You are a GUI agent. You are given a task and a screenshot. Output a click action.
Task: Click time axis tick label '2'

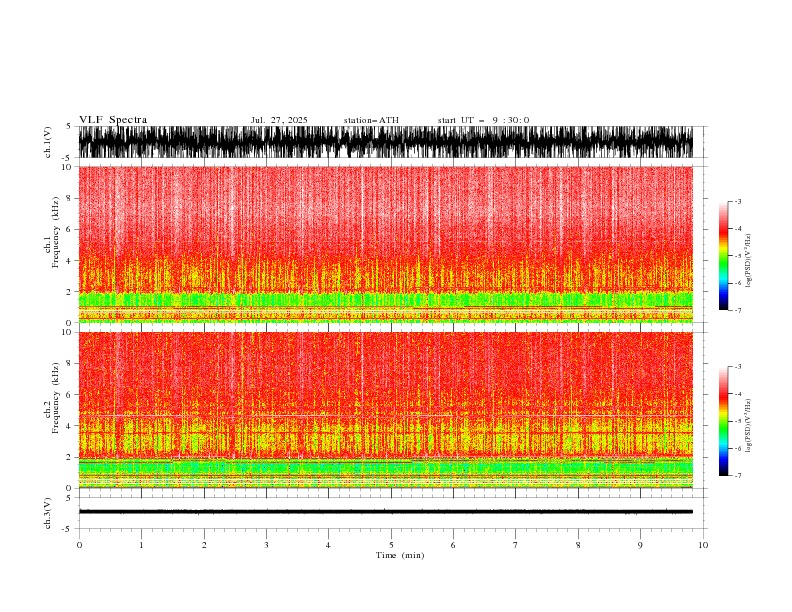[x=204, y=545]
